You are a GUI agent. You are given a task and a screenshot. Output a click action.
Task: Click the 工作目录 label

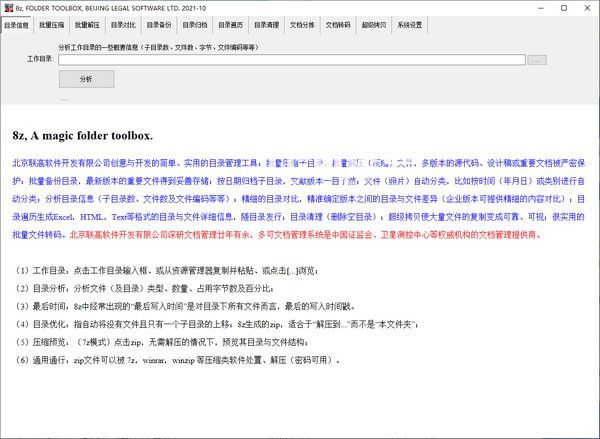(40, 59)
